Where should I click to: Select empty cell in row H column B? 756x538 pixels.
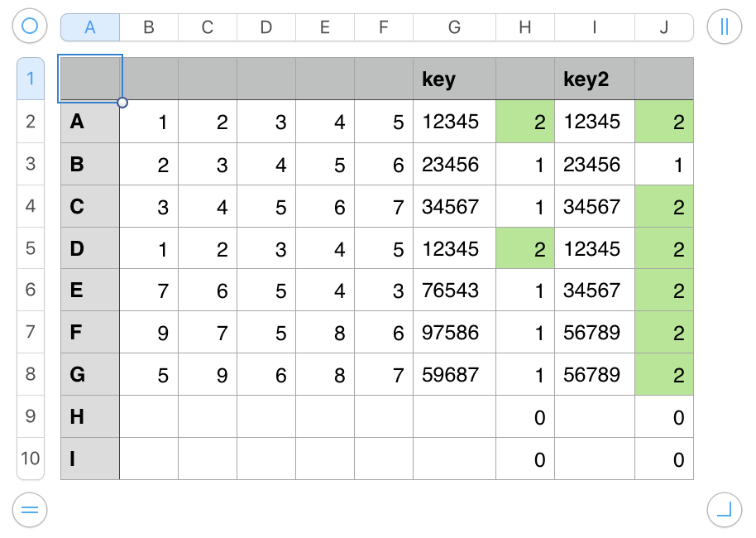149,417
